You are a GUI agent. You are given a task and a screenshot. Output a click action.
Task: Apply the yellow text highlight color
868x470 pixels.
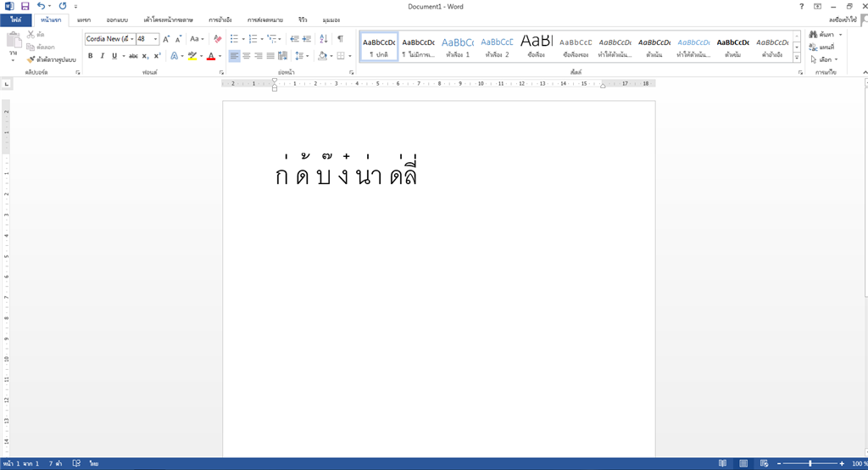[x=192, y=57]
